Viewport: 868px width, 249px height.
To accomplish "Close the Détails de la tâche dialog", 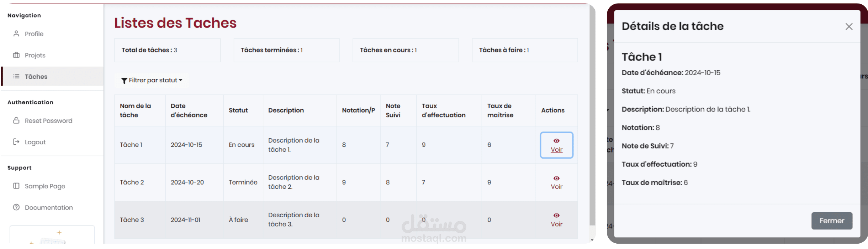I will pos(849,27).
